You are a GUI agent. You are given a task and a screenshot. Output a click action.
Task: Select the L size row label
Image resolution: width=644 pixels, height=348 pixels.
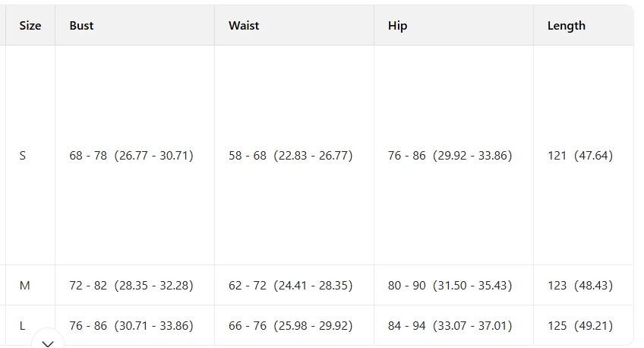pyautogui.click(x=22, y=326)
